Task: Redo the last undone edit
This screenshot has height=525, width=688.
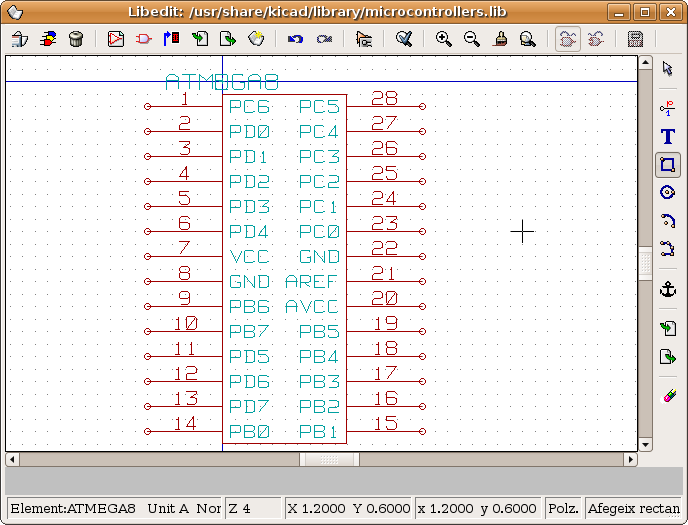Action: coord(324,39)
